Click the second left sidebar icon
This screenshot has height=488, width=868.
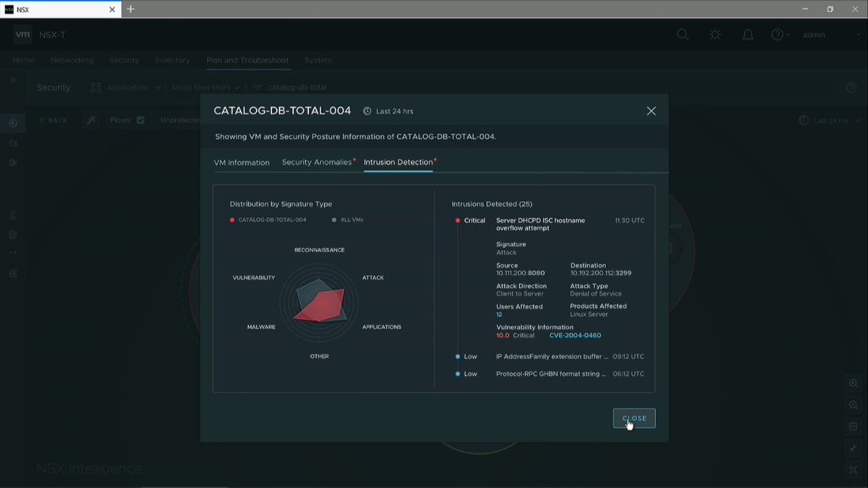12,143
